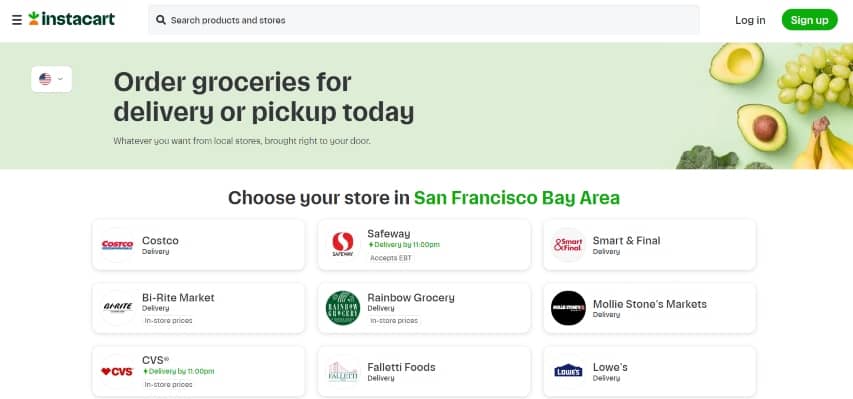Choose the Costco store name
The image size is (853, 399).
pyautogui.click(x=160, y=241)
